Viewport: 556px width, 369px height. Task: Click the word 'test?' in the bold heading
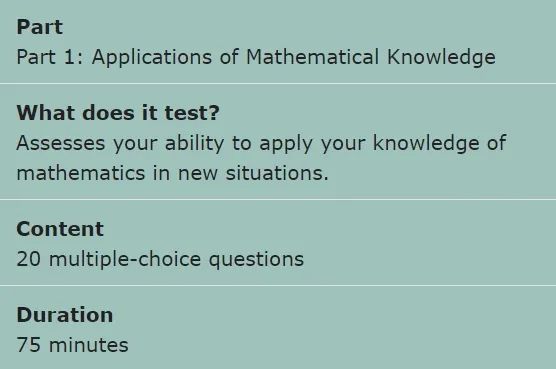click(192, 113)
